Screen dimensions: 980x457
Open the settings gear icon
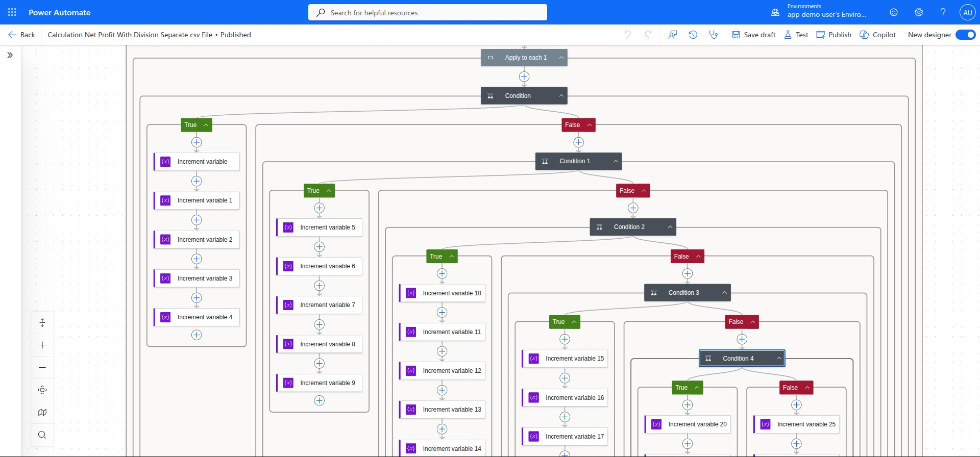coord(919,12)
